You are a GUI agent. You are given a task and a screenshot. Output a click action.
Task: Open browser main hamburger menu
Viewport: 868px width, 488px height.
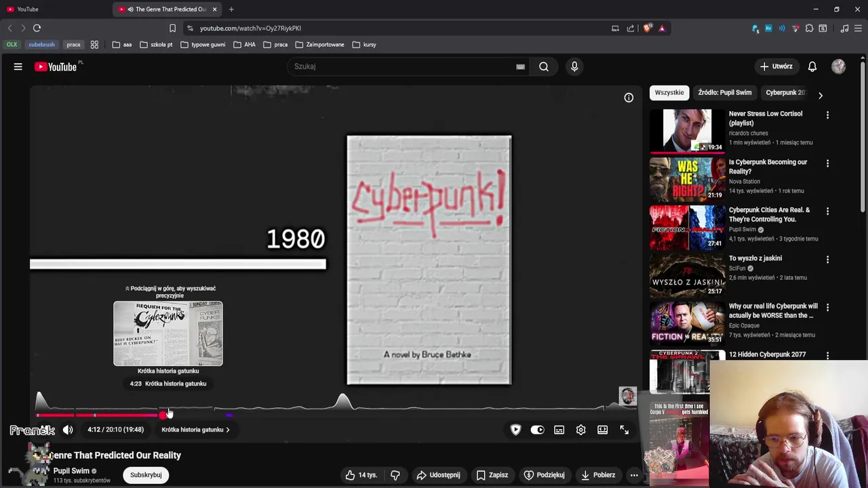coord(858,28)
